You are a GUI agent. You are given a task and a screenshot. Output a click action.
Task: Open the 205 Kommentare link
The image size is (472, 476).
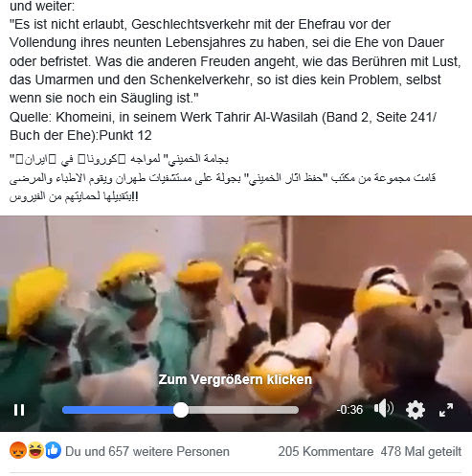tap(326, 451)
